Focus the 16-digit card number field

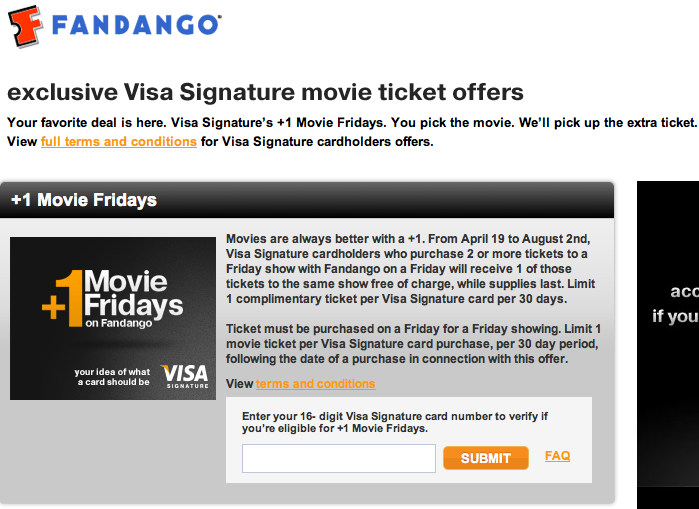point(339,458)
